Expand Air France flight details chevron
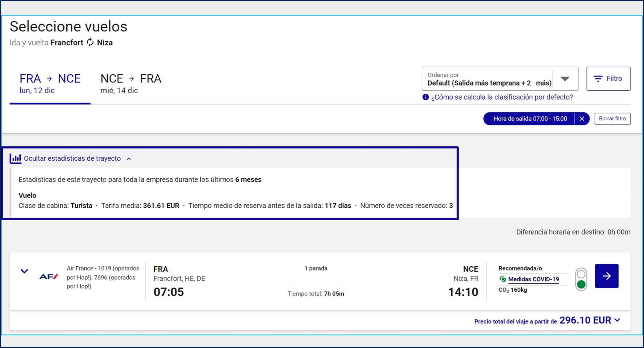Screen dimensions: 644x348 25,271
